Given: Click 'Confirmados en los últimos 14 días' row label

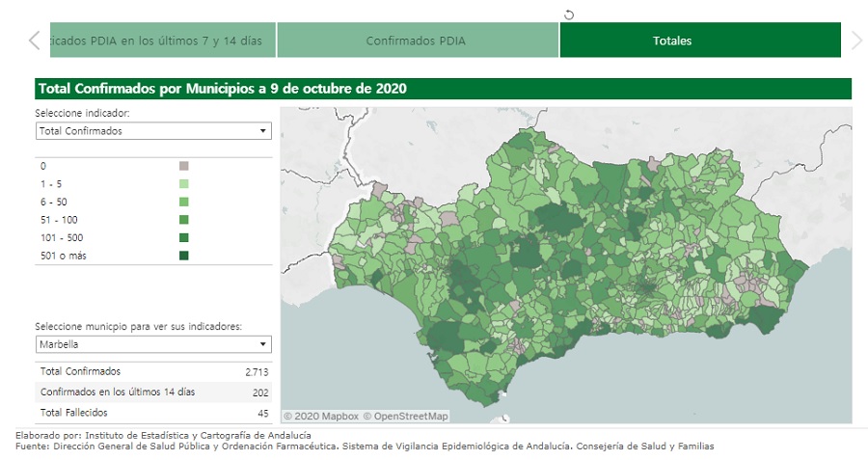Looking at the screenshot, I should (x=118, y=392).
